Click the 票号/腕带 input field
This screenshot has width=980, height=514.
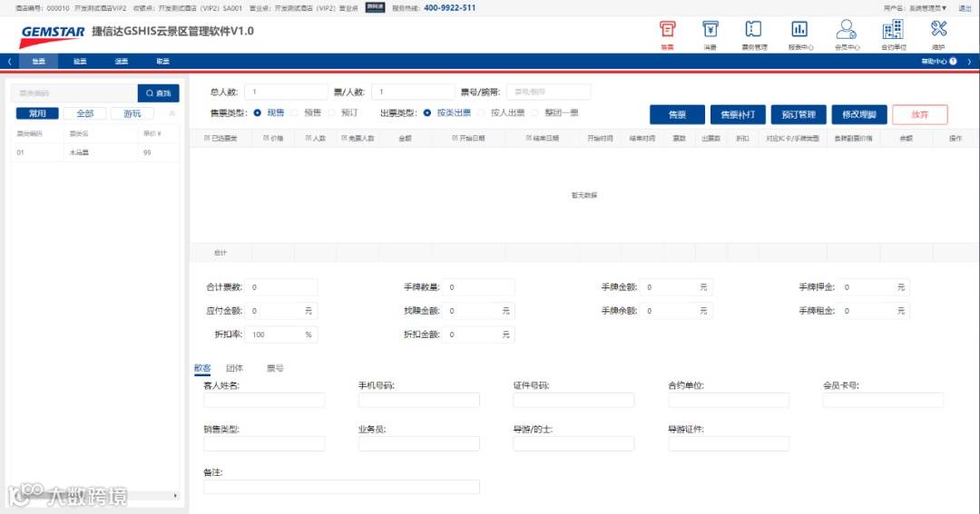548,92
